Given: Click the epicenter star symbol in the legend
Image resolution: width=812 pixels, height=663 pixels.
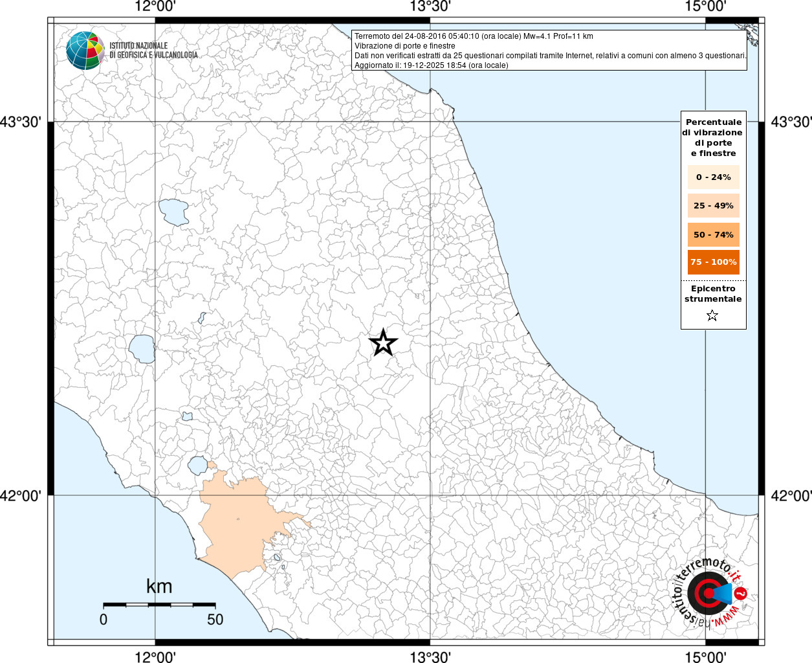Looking at the screenshot, I should (x=712, y=315).
